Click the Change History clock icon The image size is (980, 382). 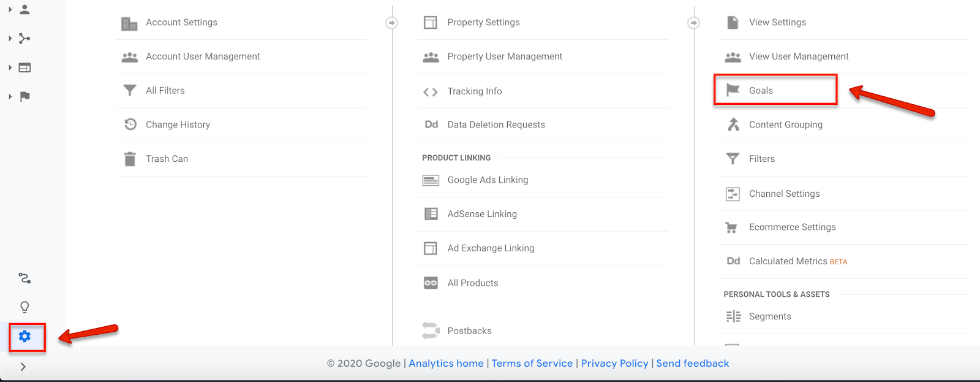(130, 124)
